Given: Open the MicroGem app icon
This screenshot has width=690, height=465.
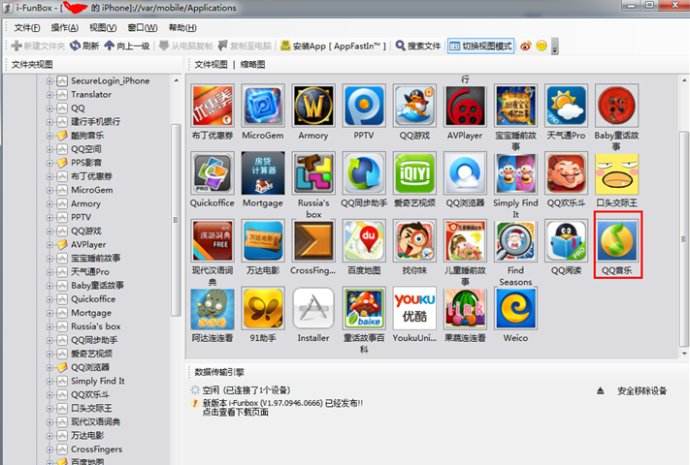Looking at the screenshot, I should pos(263,106).
